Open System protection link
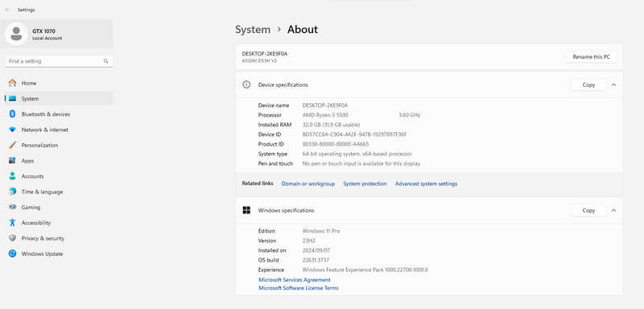 pyautogui.click(x=365, y=183)
